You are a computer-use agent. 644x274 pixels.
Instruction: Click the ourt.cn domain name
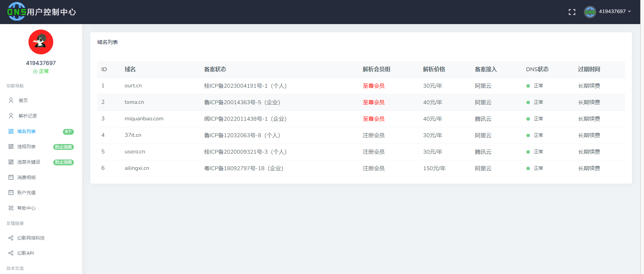click(x=133, y=86)
